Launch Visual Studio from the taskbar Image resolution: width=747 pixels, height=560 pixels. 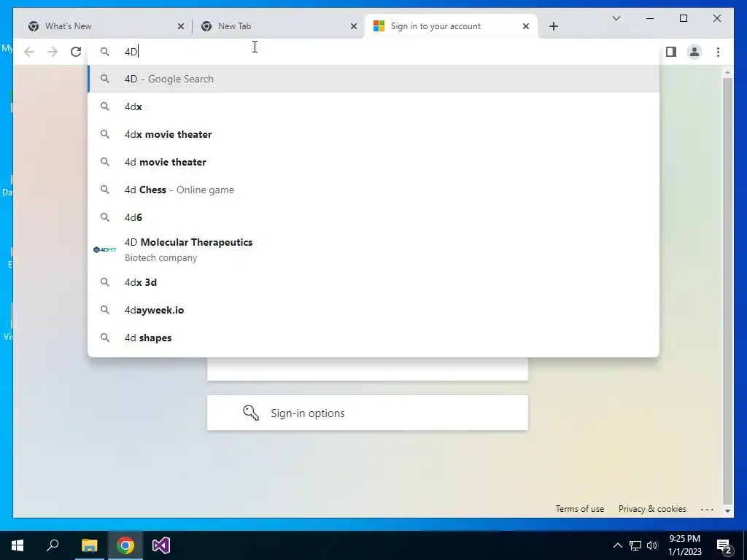tap(161, 545)
